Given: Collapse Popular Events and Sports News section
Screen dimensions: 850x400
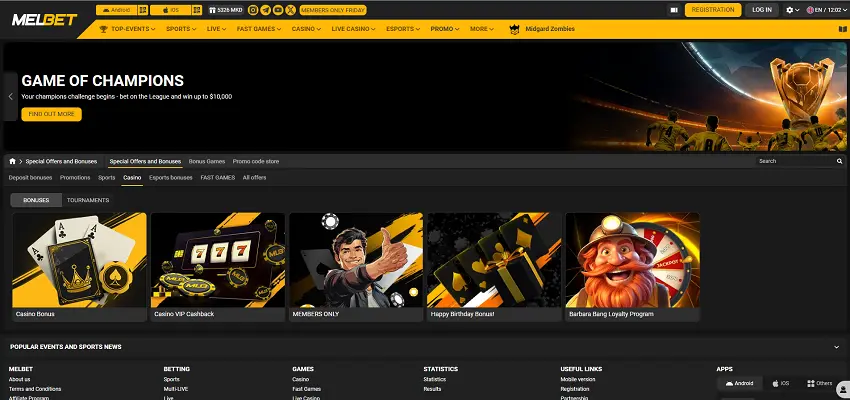Looking at the screenshot, I should 837,347.
